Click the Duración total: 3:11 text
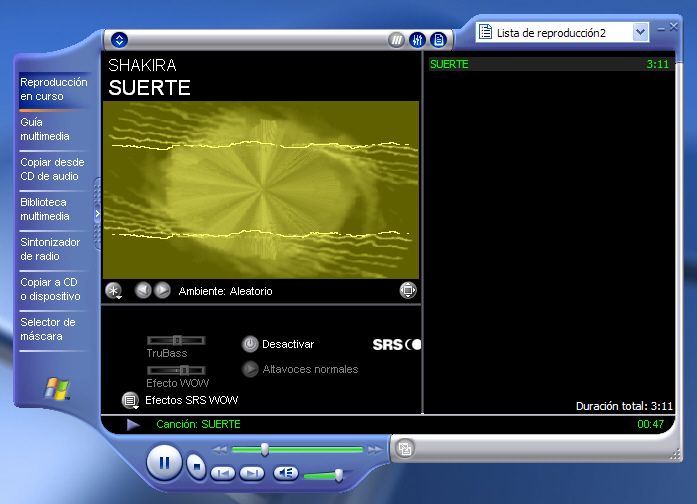Screen dimensions: 697x504 (624, 406)
